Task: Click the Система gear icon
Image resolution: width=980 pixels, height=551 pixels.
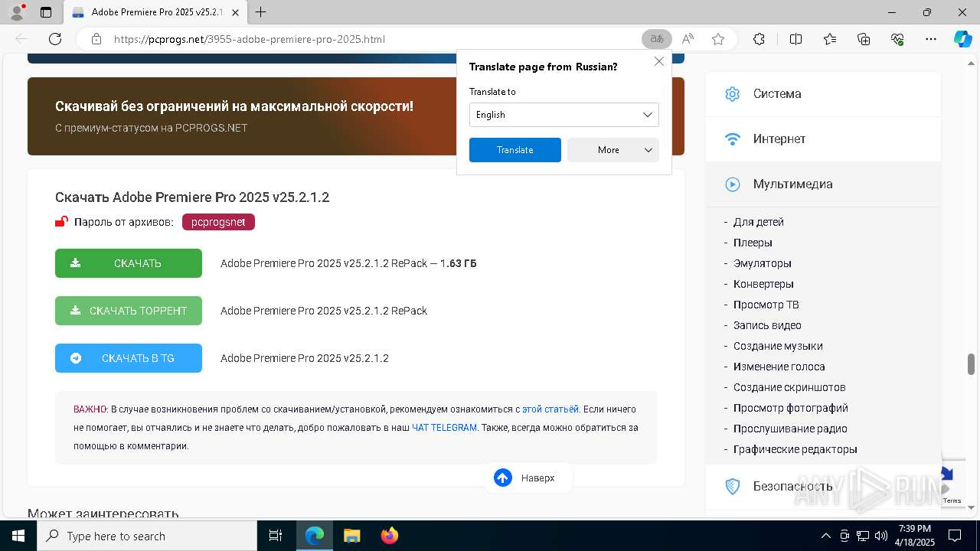Action: tap(733, 94)
